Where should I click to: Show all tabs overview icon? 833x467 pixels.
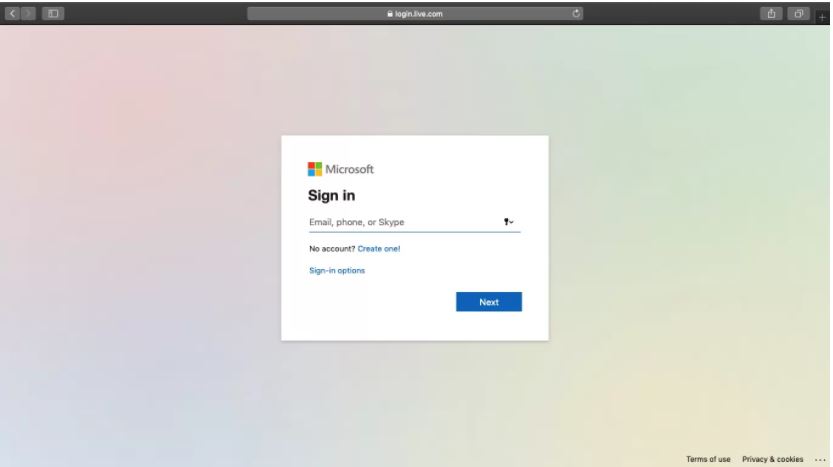click(798, 13)
